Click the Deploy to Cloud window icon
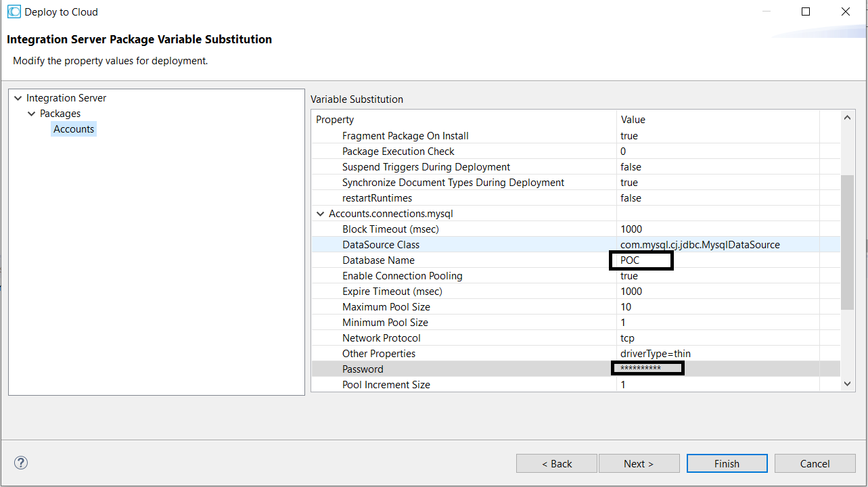Viewport: 868px width, 487px height. tap(14, 11)
